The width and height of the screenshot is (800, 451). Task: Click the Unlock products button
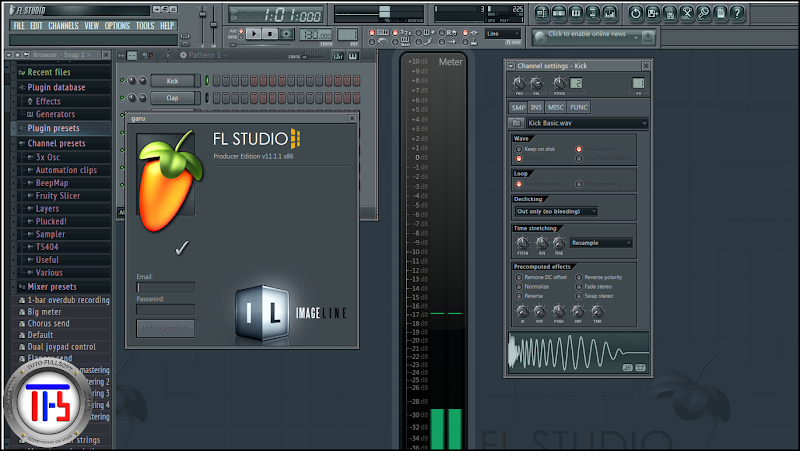(x=165, y=328)
